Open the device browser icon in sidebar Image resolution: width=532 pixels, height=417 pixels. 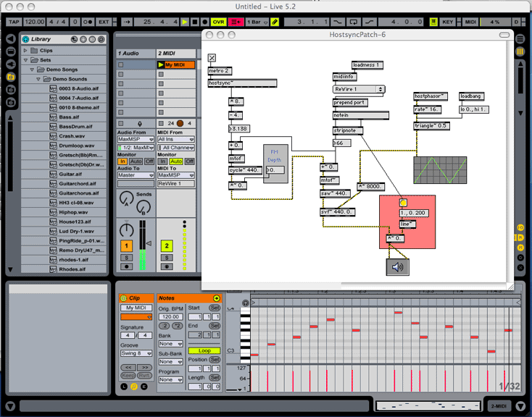[x=11, y=51]
